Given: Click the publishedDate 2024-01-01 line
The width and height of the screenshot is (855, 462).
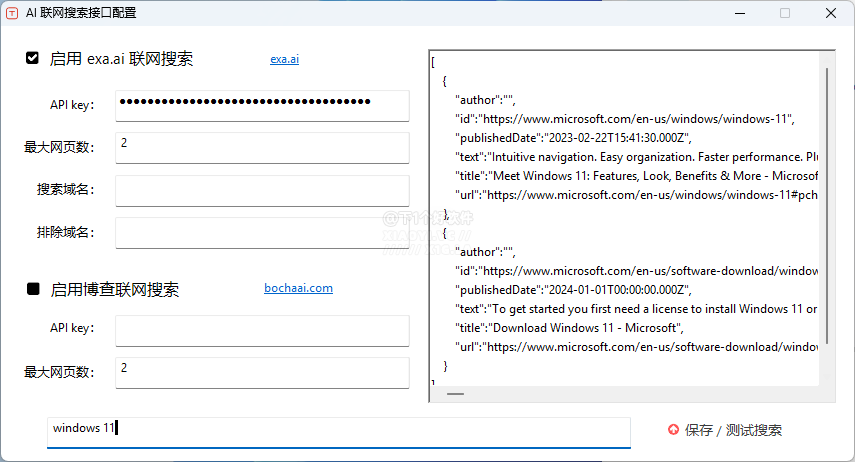Looking at the screenshot, I should point(574,290).
